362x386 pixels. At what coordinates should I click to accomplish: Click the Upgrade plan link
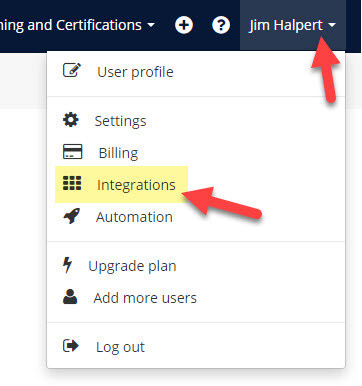click(x=132, y=266)
